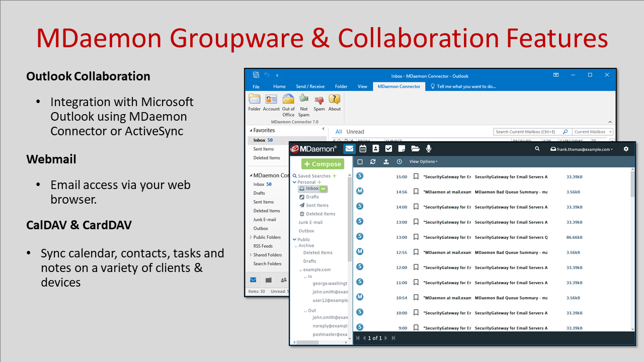Image resolution: width=644 pixels, height=362 pixels.
Task: Click the Out of Office ribbon icon
Action: point(288,104)
